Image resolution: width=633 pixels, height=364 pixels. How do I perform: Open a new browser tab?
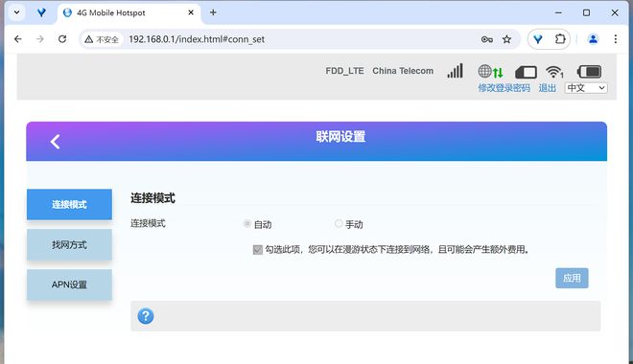click(213, 12)
